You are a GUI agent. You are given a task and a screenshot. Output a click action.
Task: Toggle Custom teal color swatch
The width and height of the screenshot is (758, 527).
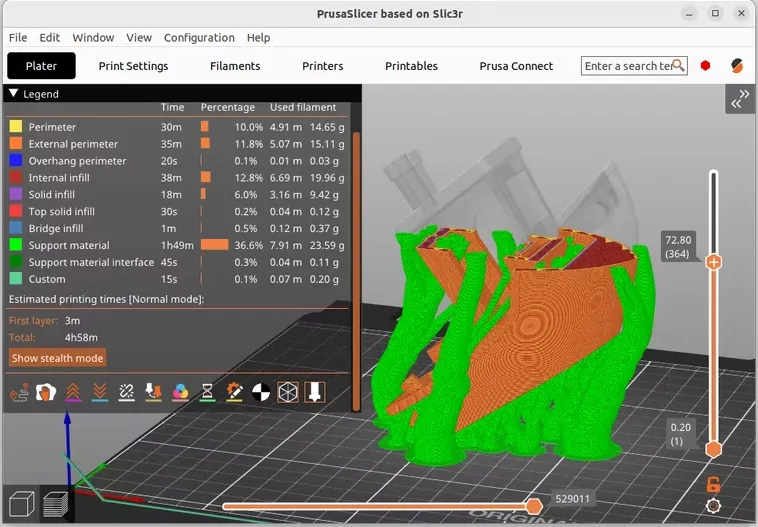16,279
